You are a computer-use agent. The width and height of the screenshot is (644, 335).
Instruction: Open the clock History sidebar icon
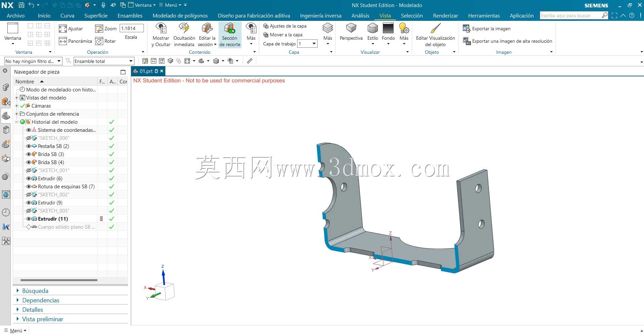click(6, 212)
